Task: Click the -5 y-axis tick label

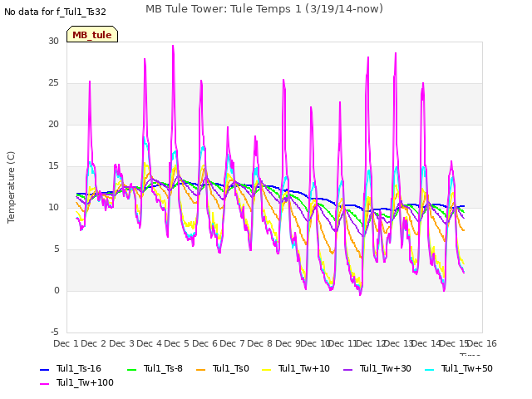Action: (x=54, y=332)
